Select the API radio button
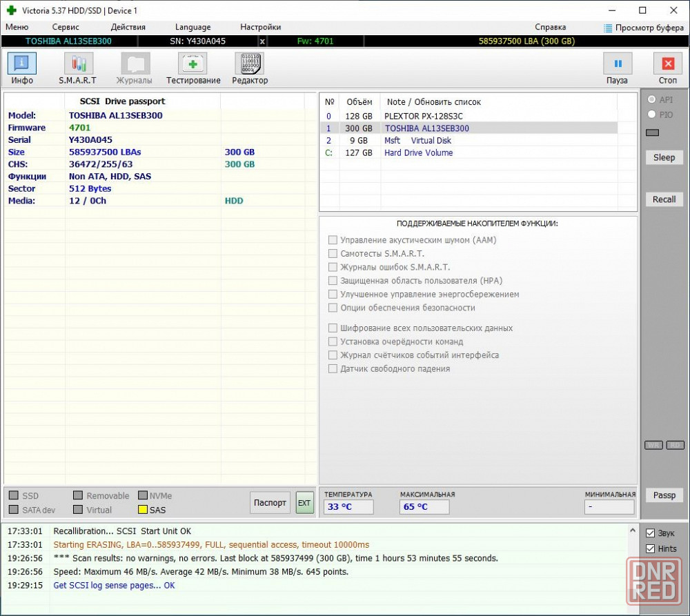This screenshot has height=616, width=690. coord(652,99)
